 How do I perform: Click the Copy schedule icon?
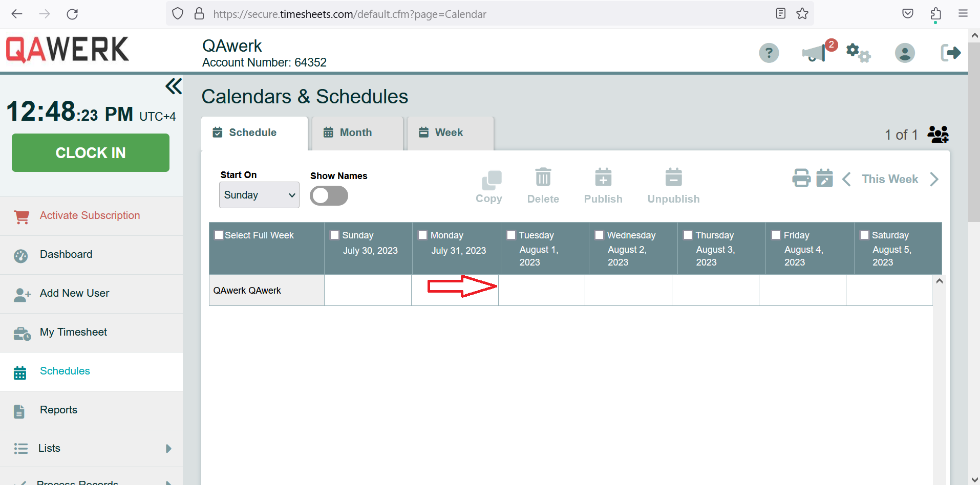click(492, 180)
